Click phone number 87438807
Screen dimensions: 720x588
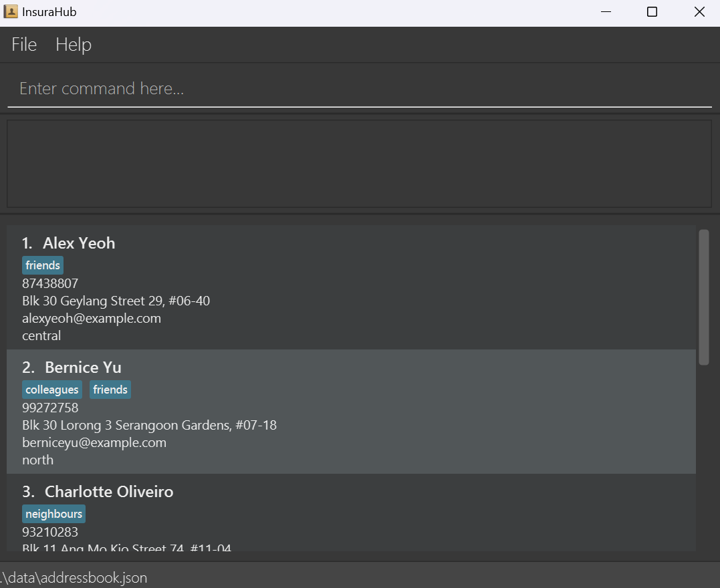tap(50, 283)
